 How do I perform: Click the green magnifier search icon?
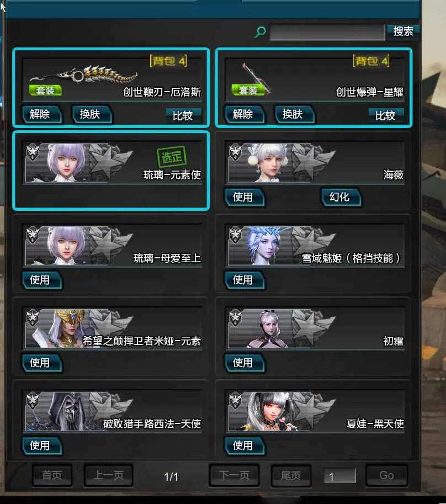[x=260, y=32]
